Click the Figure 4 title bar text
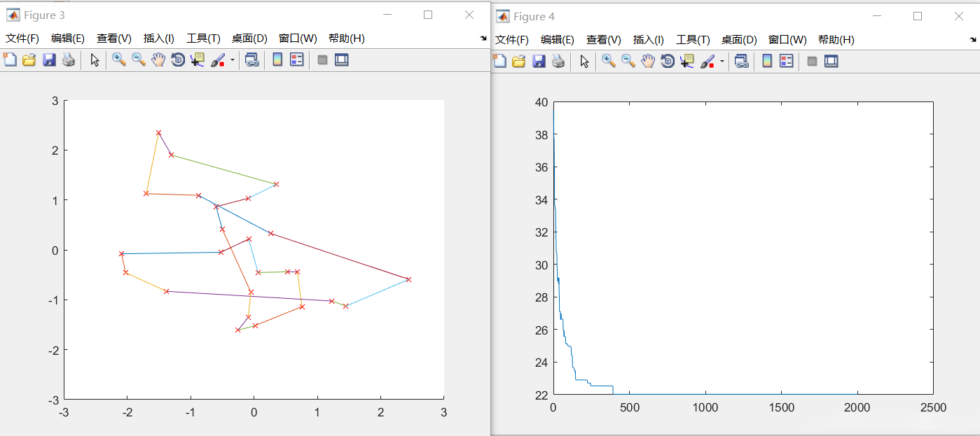The width and height of the screenshot is (980, 436). tap(534, 16)
